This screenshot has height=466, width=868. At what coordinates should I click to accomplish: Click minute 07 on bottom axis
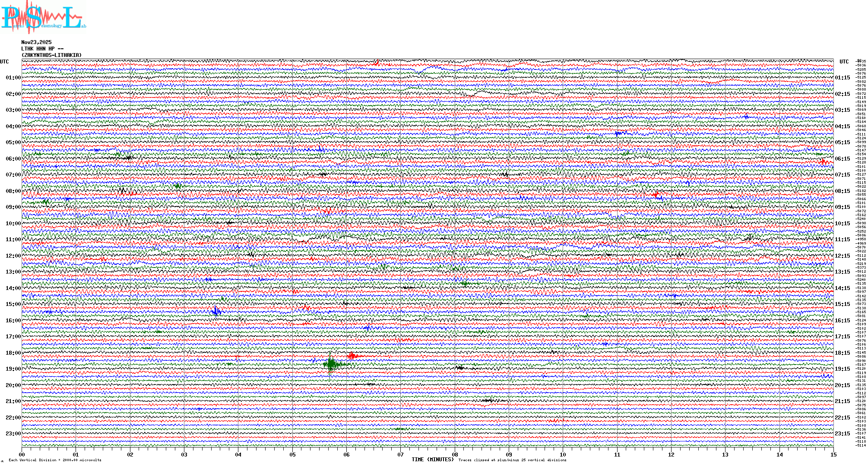click(x=400, y=454)
